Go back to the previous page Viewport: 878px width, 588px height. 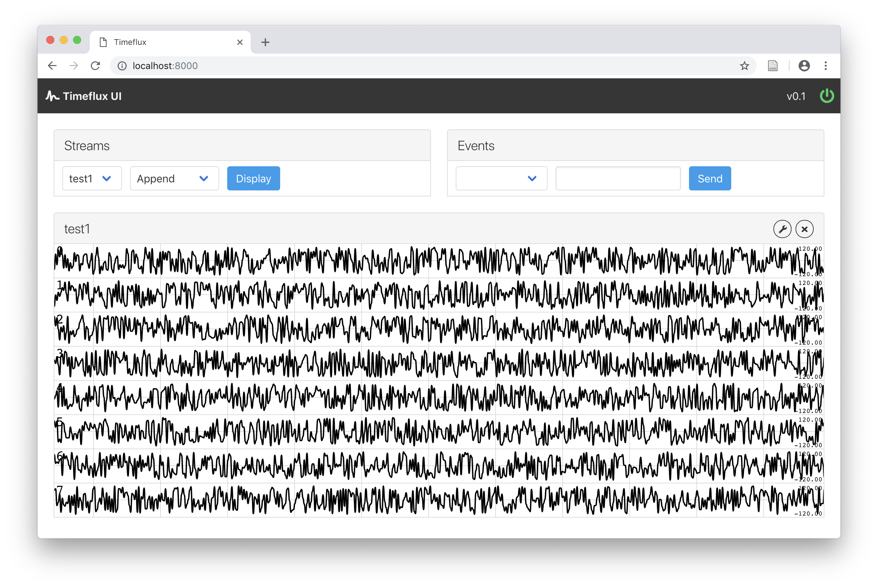coord(52,66)
